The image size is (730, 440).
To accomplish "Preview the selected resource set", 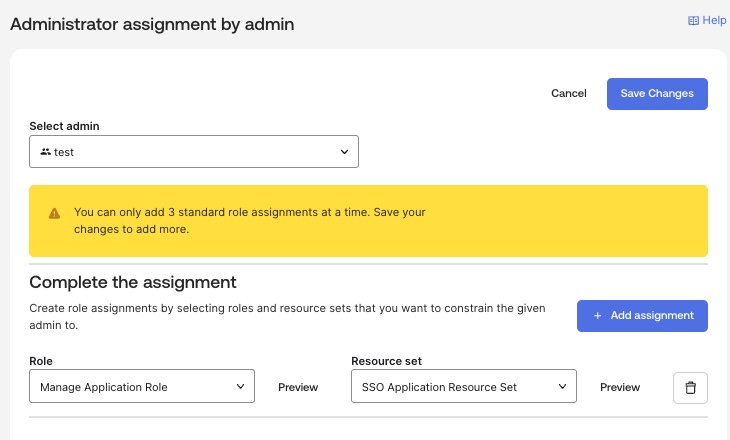I will 620,387.
